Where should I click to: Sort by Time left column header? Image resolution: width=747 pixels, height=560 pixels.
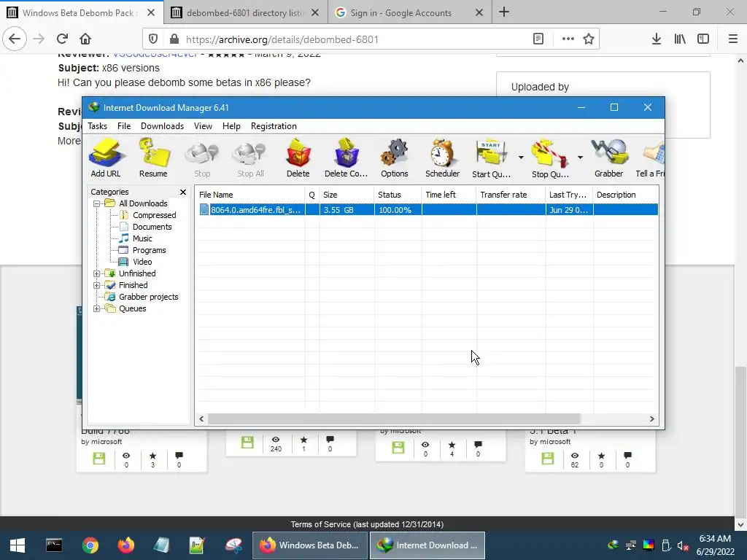point(449,195)
